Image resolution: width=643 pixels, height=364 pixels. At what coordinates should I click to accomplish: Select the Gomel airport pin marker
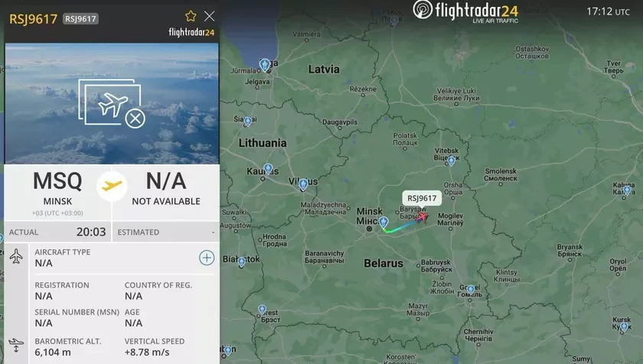coord(471,290)
